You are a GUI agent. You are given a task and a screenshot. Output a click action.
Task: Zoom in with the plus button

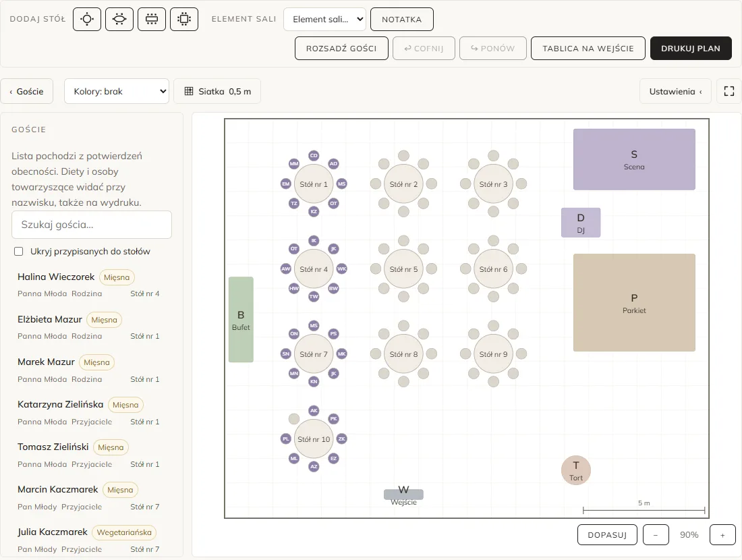722,535
